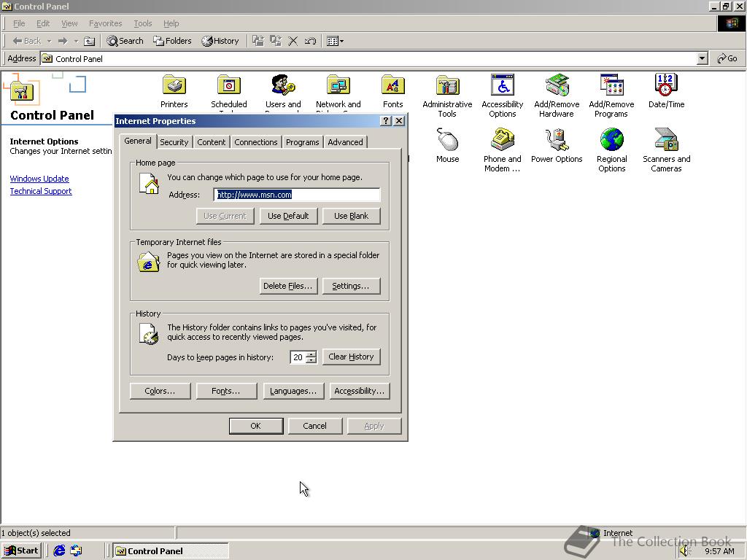This screenshot has width=747, height=560.
Task: Open the Fonts dialog button
Action: (226, 391)
